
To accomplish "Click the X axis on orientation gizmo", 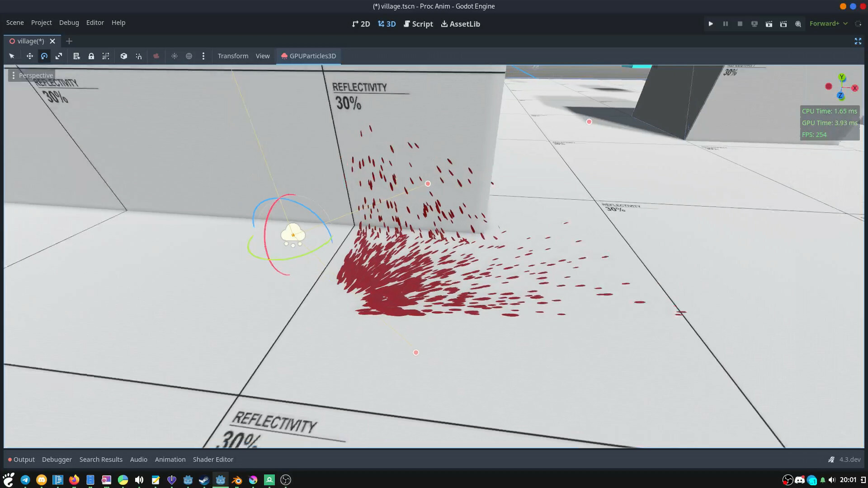I will click(x=854, y=88).
